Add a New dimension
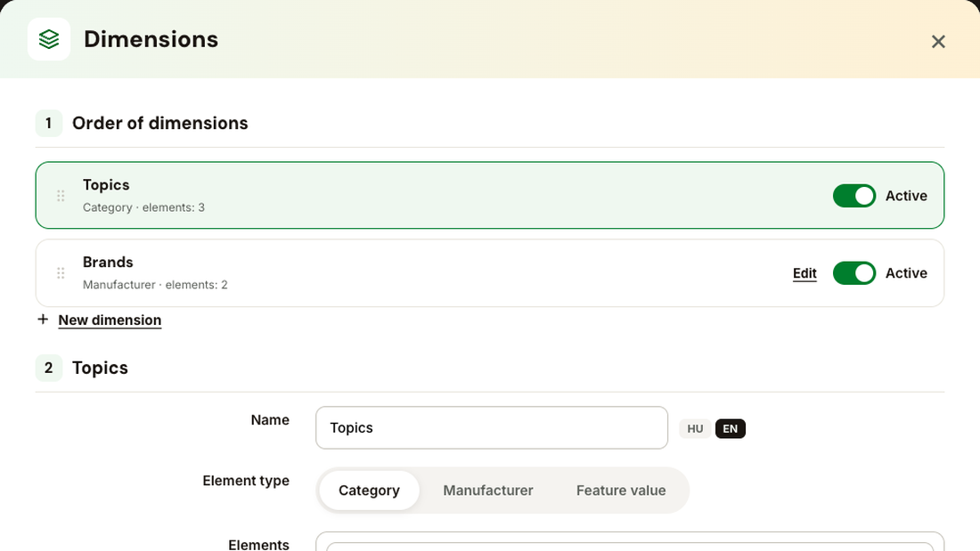This screenshot has height=551, width=980. pos(110,320)
